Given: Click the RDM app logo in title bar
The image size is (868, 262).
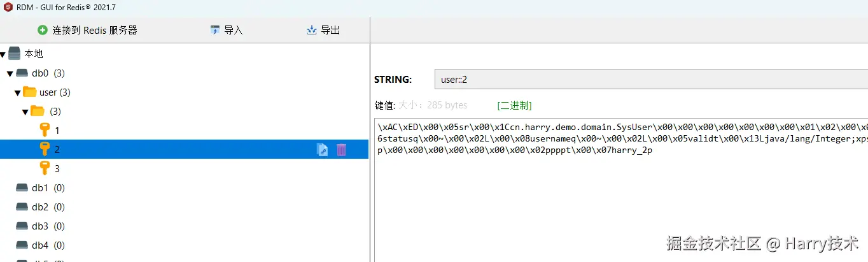Looking at the screenshot, I should point(8,8).
